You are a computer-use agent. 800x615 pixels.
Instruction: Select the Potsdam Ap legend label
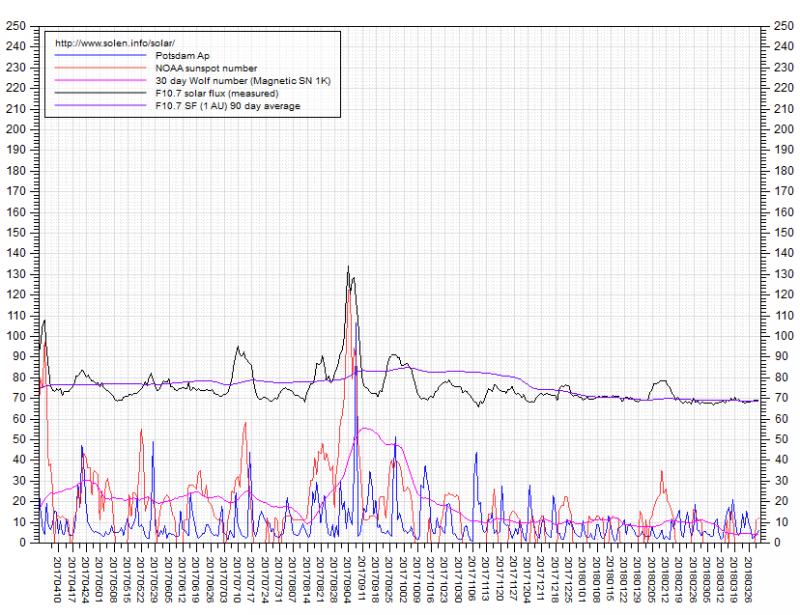181,56
